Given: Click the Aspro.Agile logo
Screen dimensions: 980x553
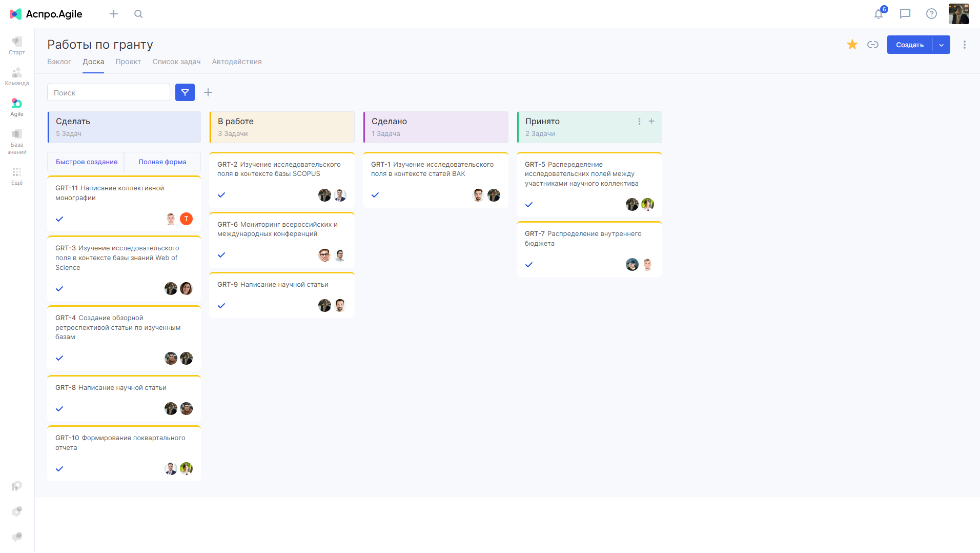Looking at the screenshot, I should pos(46,14).
